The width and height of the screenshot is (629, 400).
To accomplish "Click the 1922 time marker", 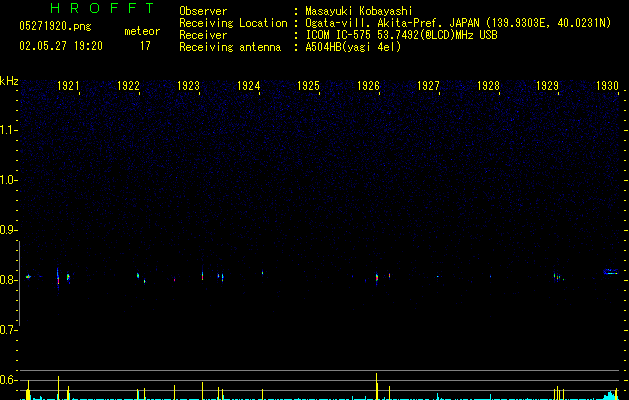I will coord(128,86).
